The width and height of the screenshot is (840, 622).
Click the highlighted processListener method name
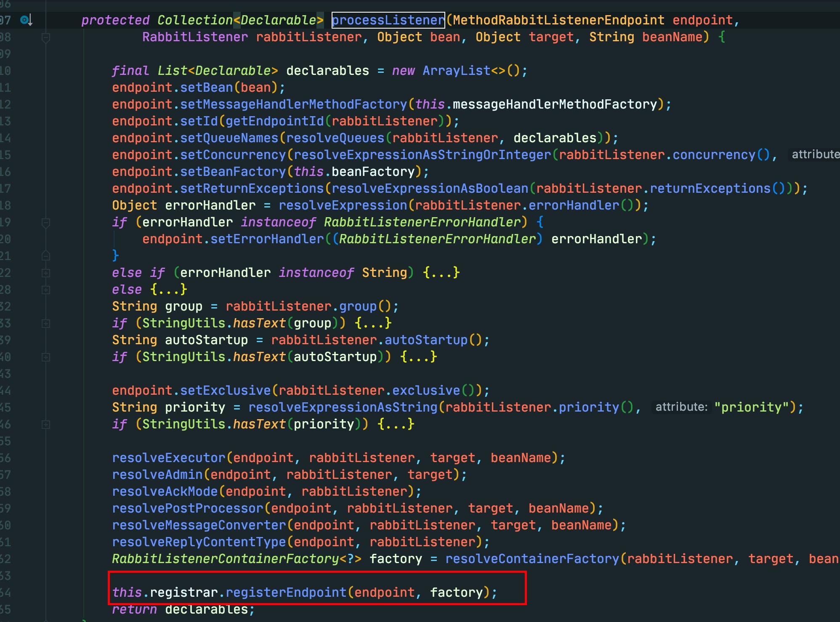(388, 20)
